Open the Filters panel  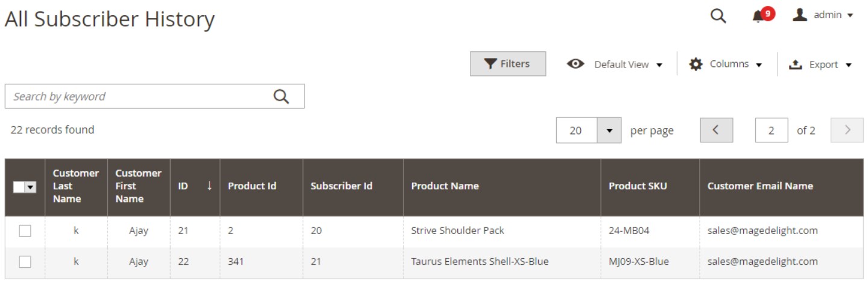click(508, 64)
